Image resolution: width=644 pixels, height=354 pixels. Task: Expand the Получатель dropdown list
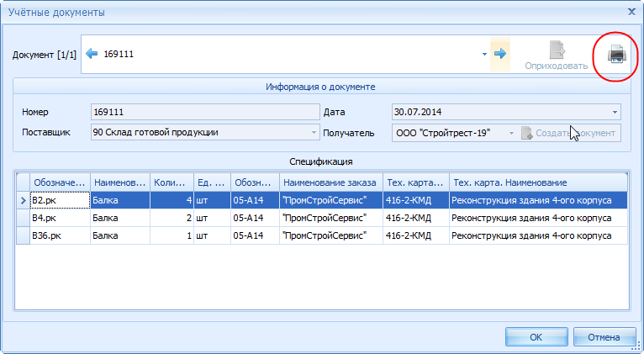[509, 133]
